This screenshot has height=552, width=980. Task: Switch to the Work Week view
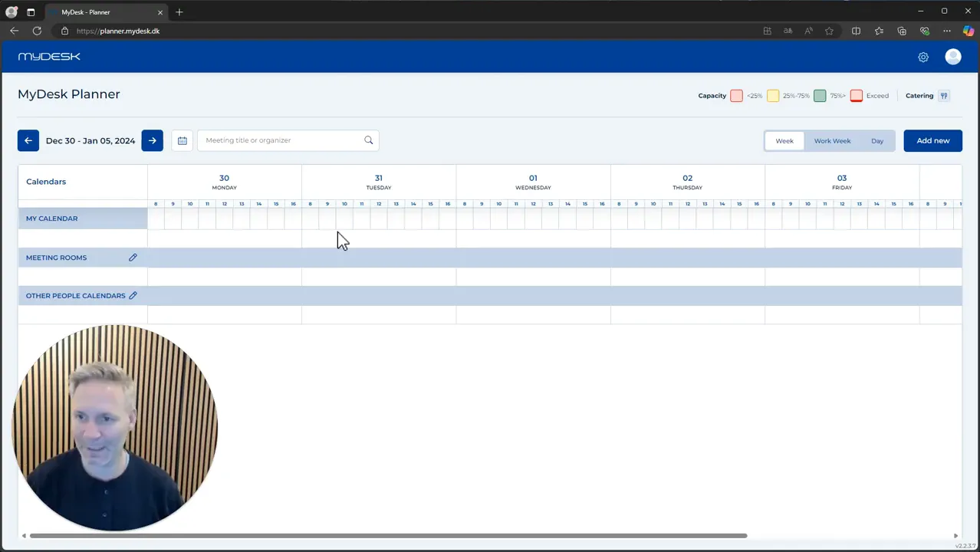tap(832, 141)
